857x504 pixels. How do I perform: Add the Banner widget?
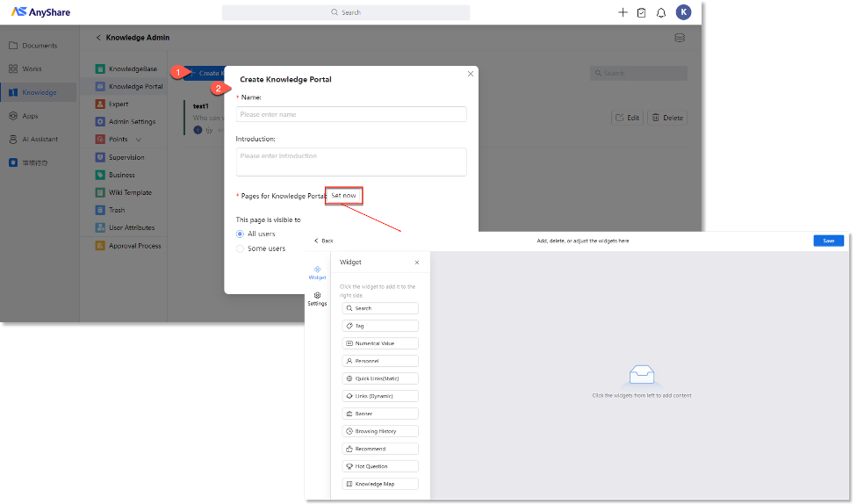click(380, 414)
